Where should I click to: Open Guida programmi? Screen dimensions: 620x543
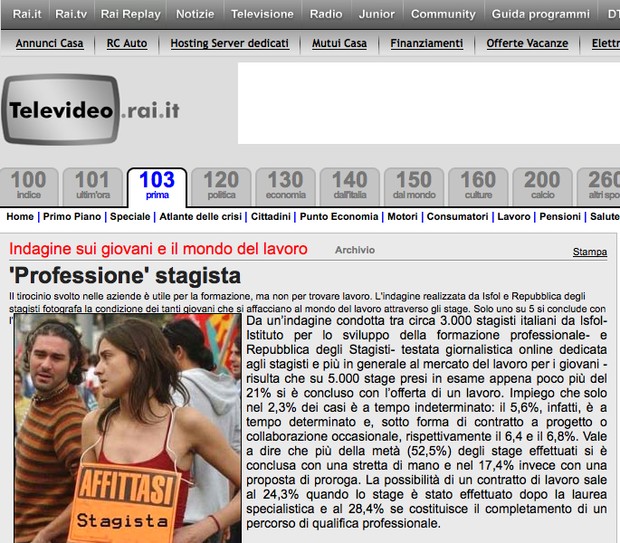[541, 14]
